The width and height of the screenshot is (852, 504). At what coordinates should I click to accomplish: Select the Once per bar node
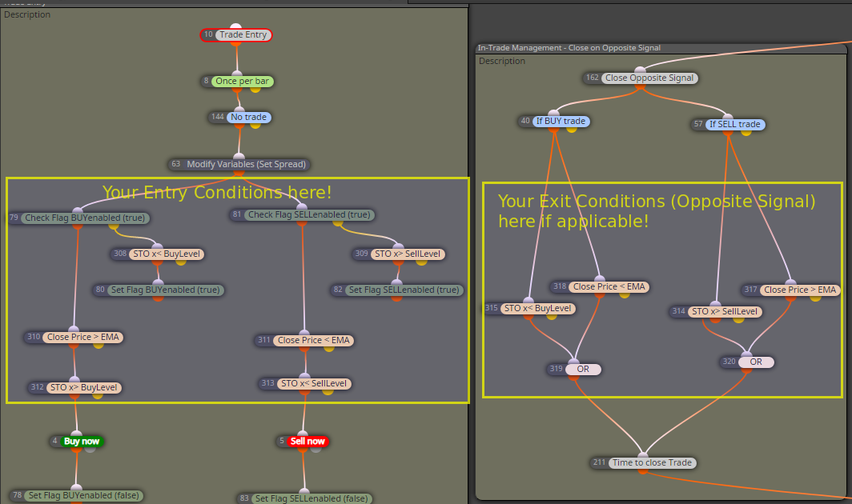[x=238, y=81]
